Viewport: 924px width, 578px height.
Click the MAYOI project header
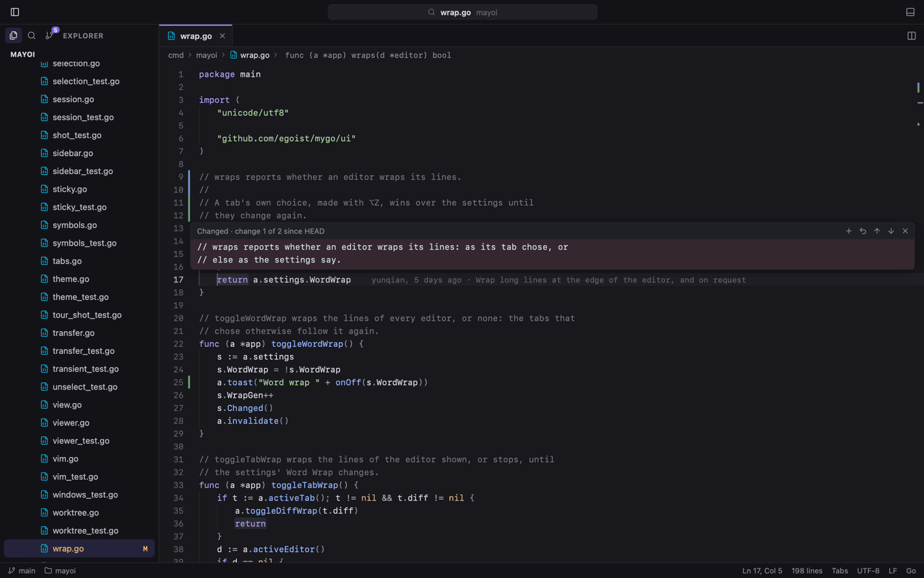[x=23, y=54]
